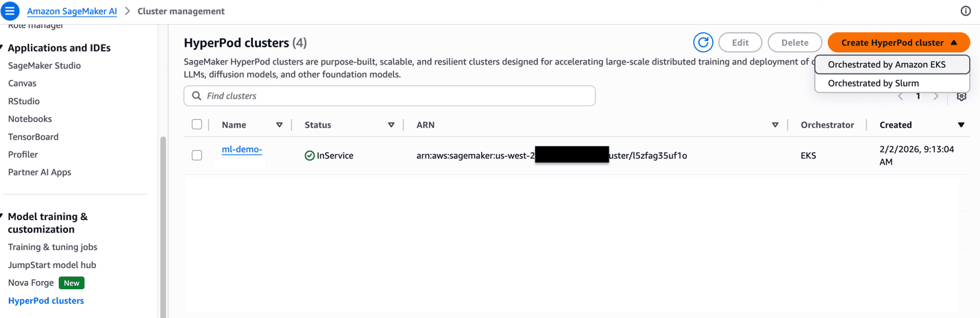Open the table preferences gear icon
Image resolution: width=980 pixels, height=318 pixels.
[x=961, y=97]
